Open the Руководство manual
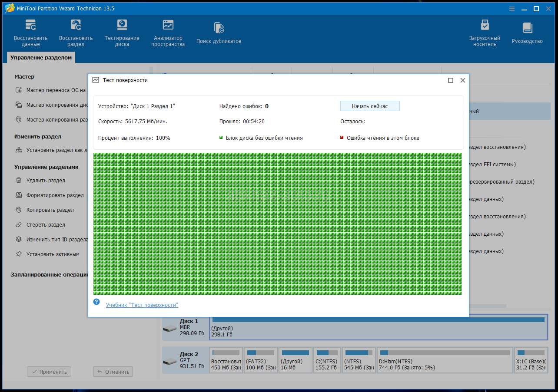 (x=527, y=33)
